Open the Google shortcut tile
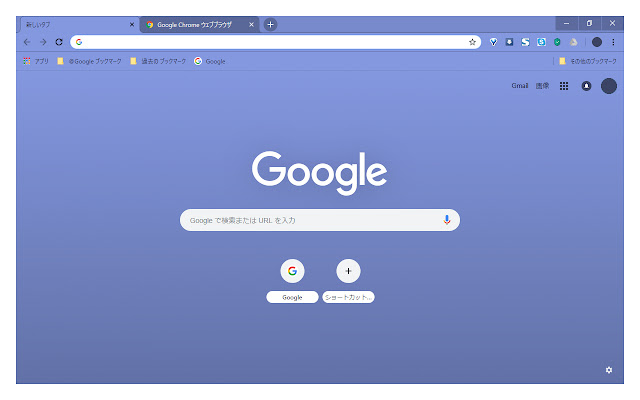This screenshot has width=640, height=400. point(292,271)
